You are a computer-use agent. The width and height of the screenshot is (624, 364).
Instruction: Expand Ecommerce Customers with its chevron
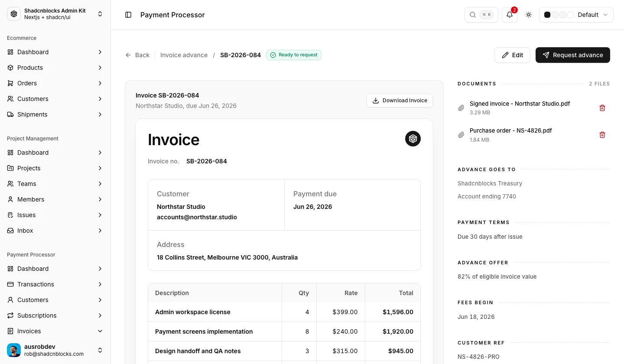point(100,99)
